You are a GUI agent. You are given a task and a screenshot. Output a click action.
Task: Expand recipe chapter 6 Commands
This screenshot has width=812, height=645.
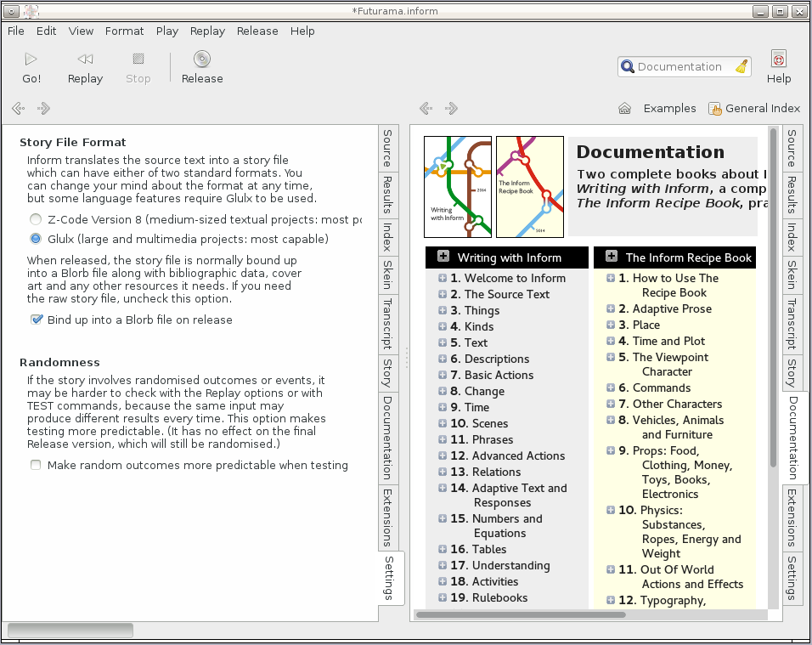[x=611, y=388]
